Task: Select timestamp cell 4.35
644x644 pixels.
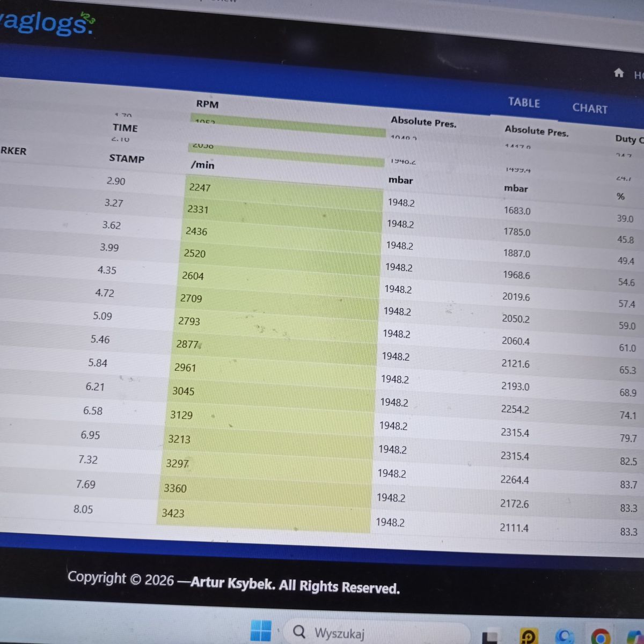Action: click(107, 270)
